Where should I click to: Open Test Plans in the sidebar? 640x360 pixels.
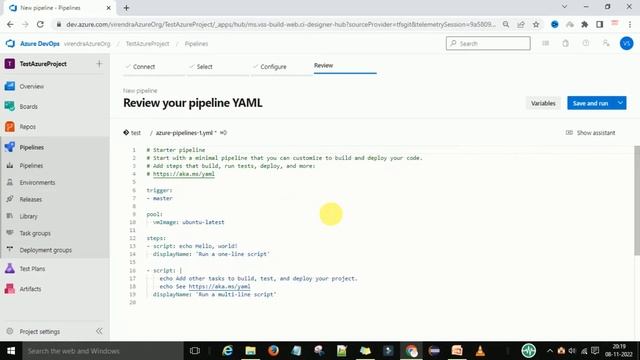point(32,269)
